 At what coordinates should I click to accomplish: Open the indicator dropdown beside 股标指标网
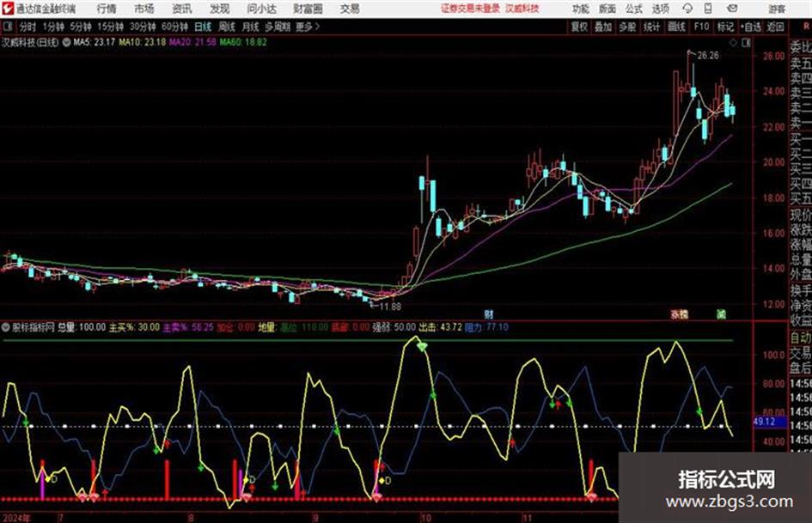(x=6, y=327)
